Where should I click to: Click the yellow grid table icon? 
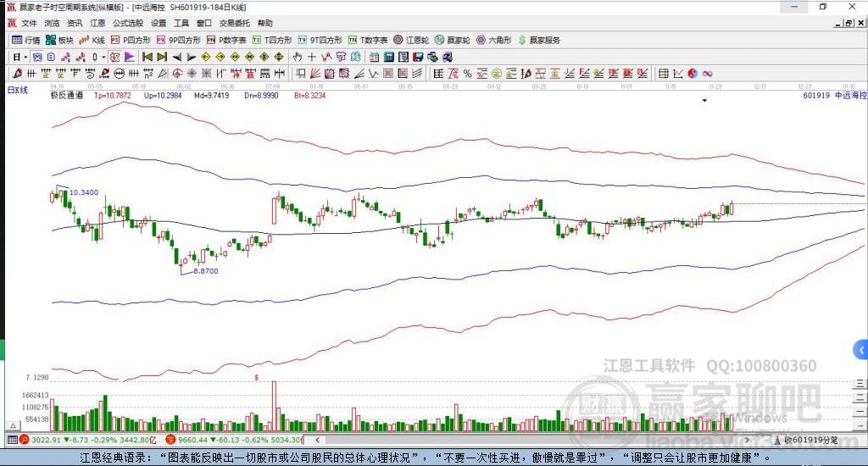point(663,74)
